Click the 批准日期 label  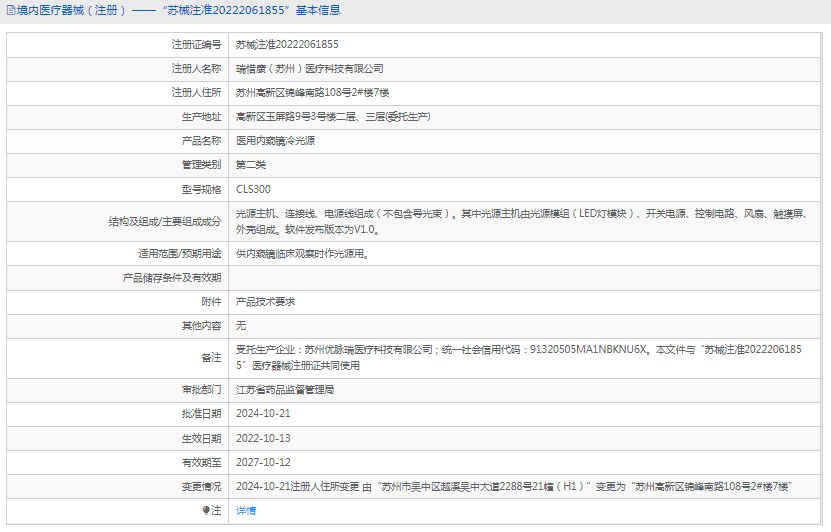coord(201,413)
